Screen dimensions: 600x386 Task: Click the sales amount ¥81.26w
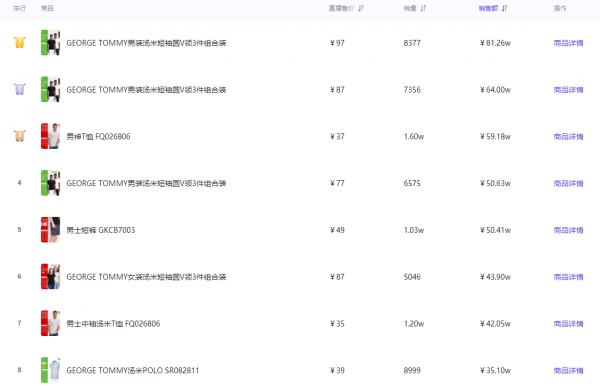tap(496, 43)
